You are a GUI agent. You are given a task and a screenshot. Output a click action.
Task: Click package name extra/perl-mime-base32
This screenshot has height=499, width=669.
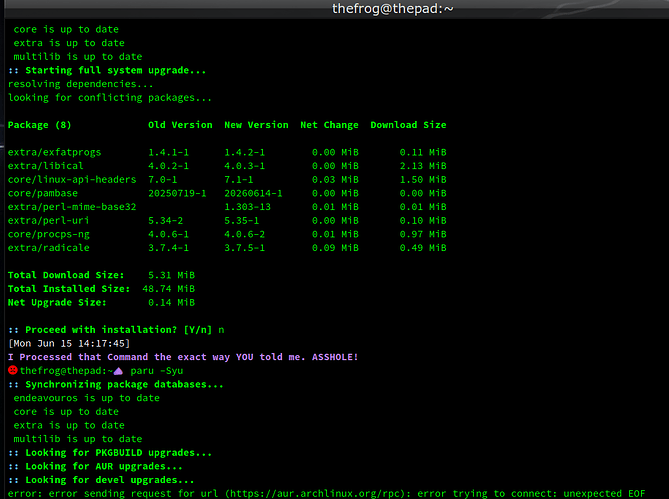point(72,207)
